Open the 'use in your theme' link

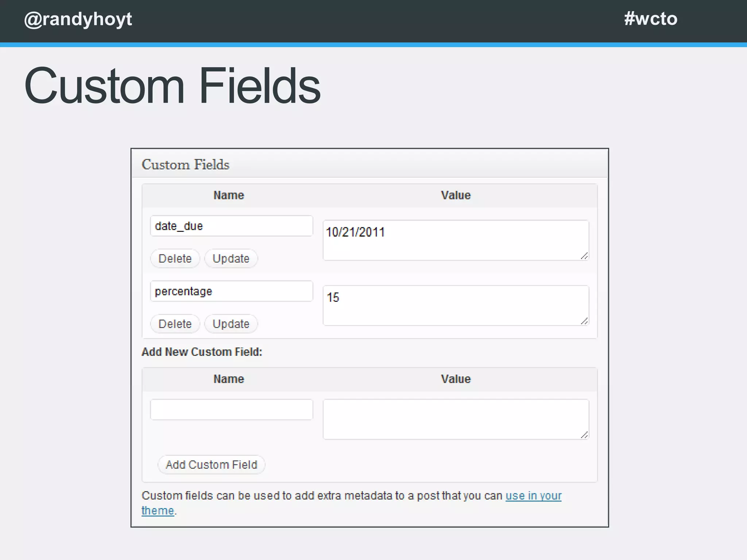coord(533,496)
